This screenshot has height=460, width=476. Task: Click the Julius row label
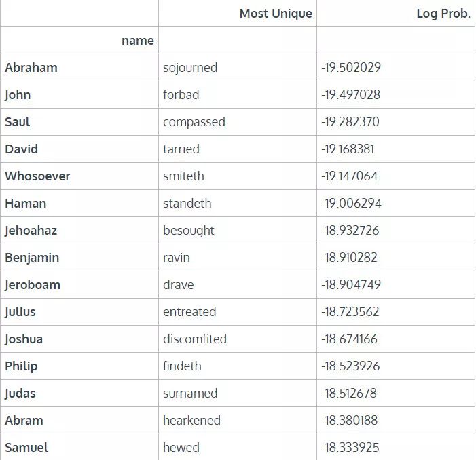pyautogui.click(x=20, y=312)
